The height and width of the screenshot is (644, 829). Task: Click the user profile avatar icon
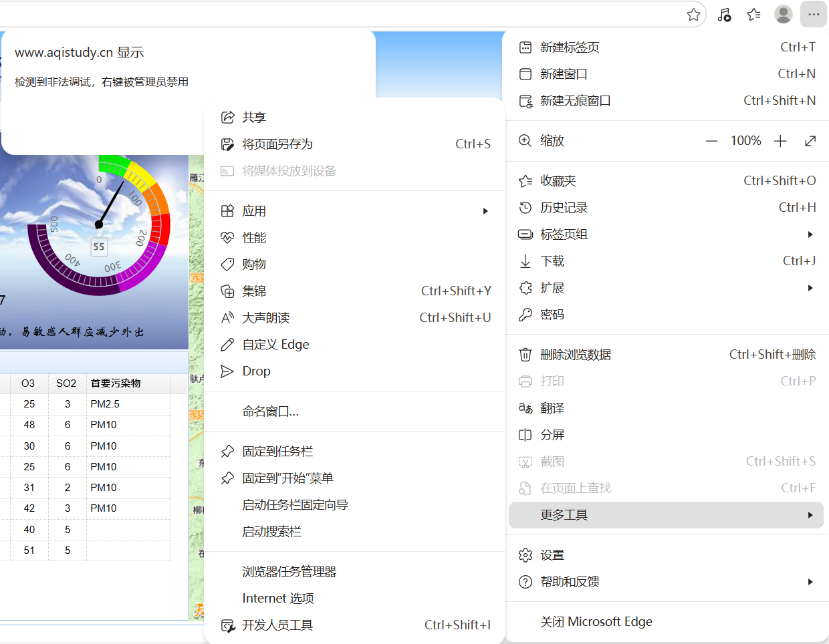point(783,14)
